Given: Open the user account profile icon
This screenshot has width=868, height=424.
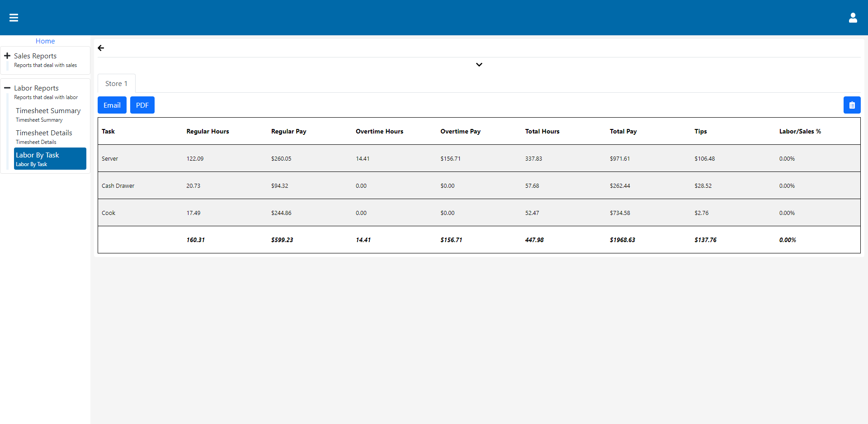Looking at the screenshot, I should point(853,18).
